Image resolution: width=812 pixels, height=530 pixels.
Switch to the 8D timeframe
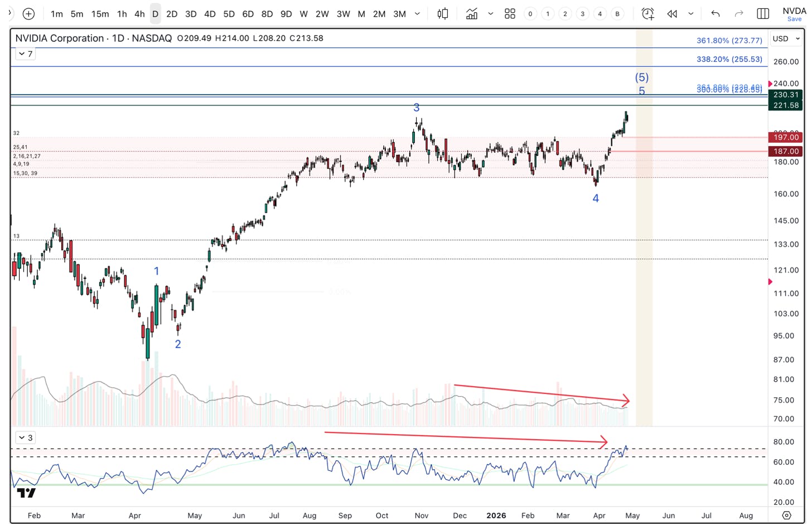[267, 14]
